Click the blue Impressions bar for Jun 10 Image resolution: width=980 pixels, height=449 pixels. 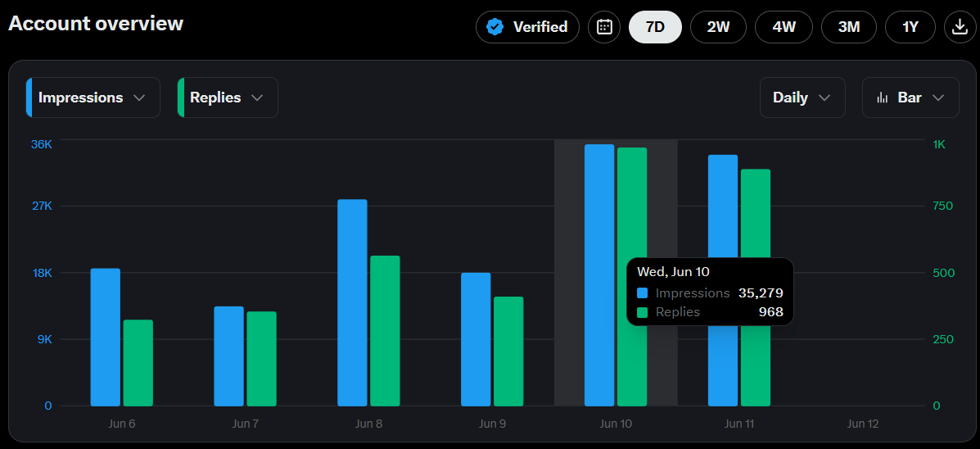(599, 275)
